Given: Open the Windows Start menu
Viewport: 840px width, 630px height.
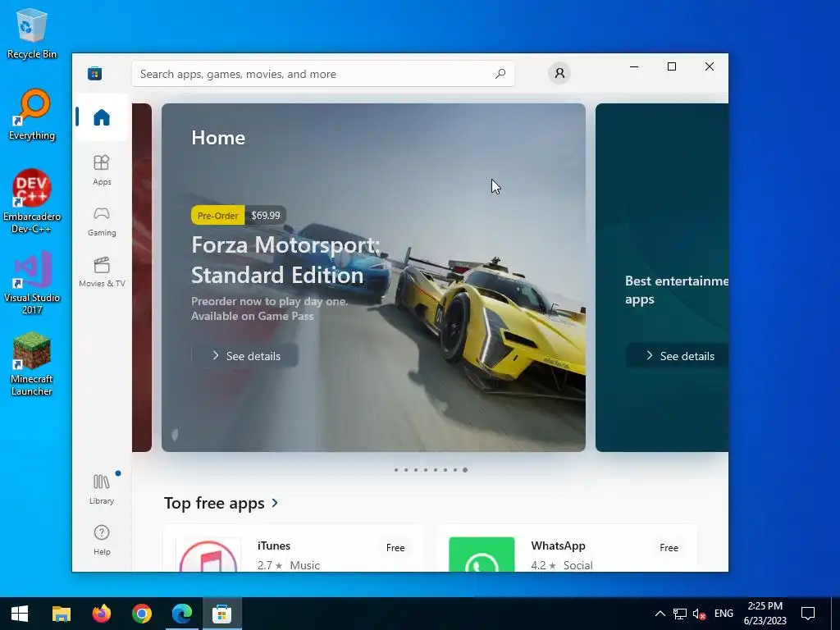Looking at the screenshot, I should (x=20, y=614).
